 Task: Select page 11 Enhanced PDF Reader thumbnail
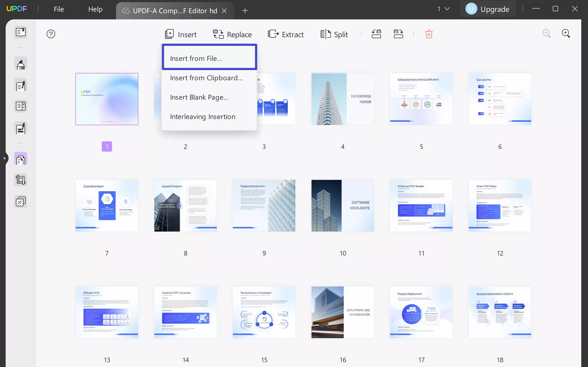tap(421, 205)
